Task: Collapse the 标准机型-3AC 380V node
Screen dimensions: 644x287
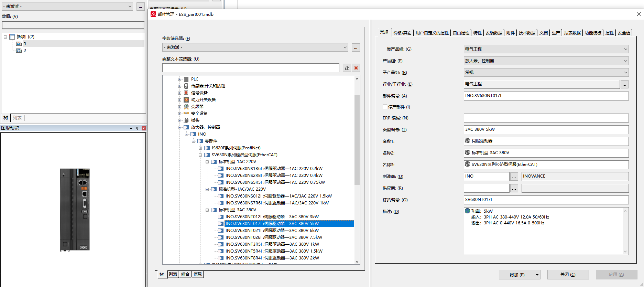Action: (207, 210)
